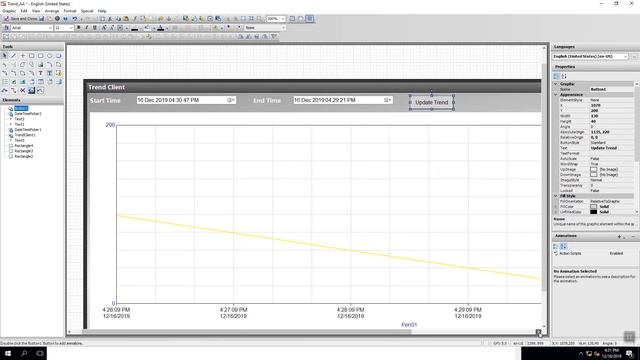The image size is (640, 360).
Task: Select Action Scripts animation row
Action: (x=594, y=253)
